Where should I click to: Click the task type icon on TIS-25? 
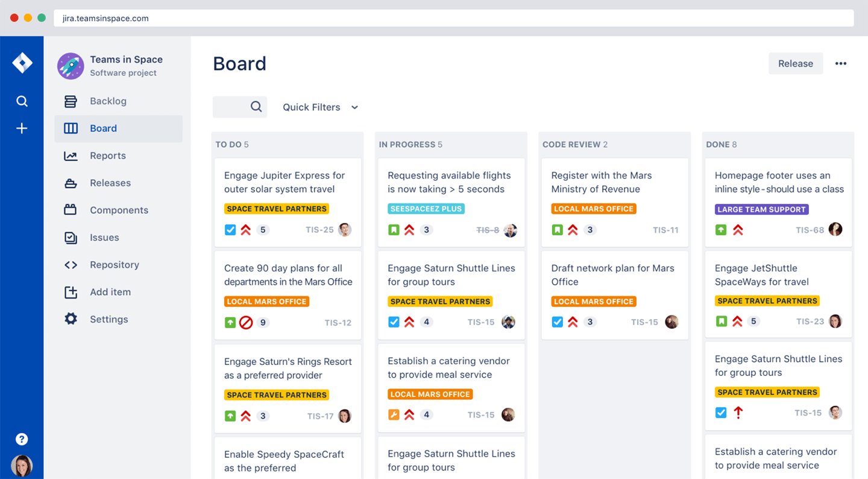230,229
